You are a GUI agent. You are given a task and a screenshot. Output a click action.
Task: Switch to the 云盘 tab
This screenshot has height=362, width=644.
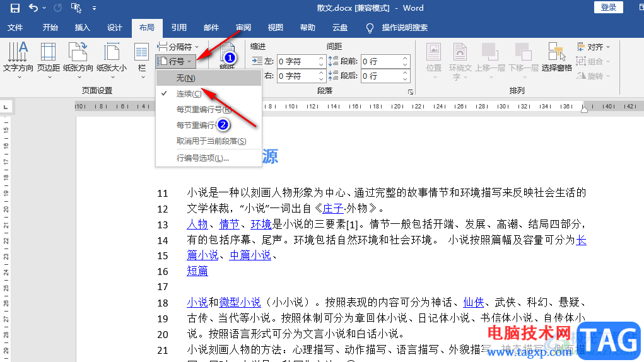(339, 28)
